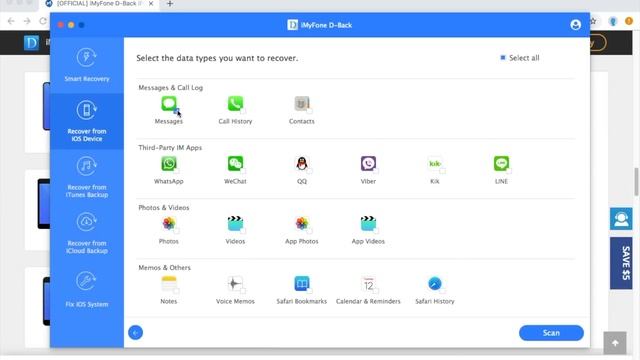Switch to Recover from iCloud Backup
This screenshot has height=360, width=640.
tap(87, 233)
